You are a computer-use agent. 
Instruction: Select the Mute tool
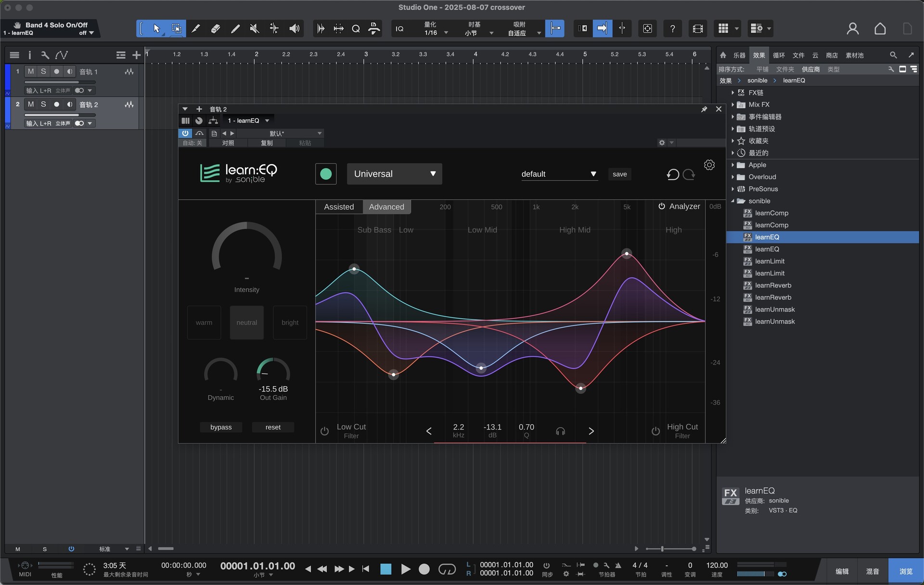coord(255,29)
